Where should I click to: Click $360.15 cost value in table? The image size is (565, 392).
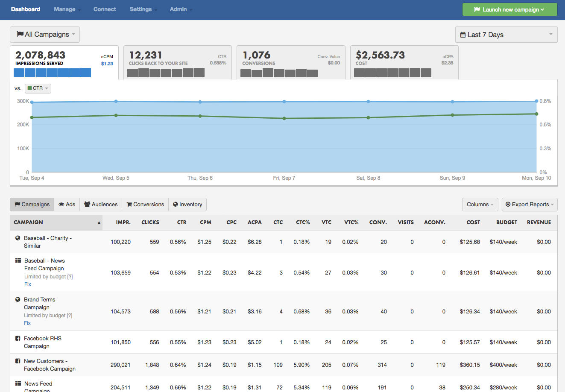(470, 365)
